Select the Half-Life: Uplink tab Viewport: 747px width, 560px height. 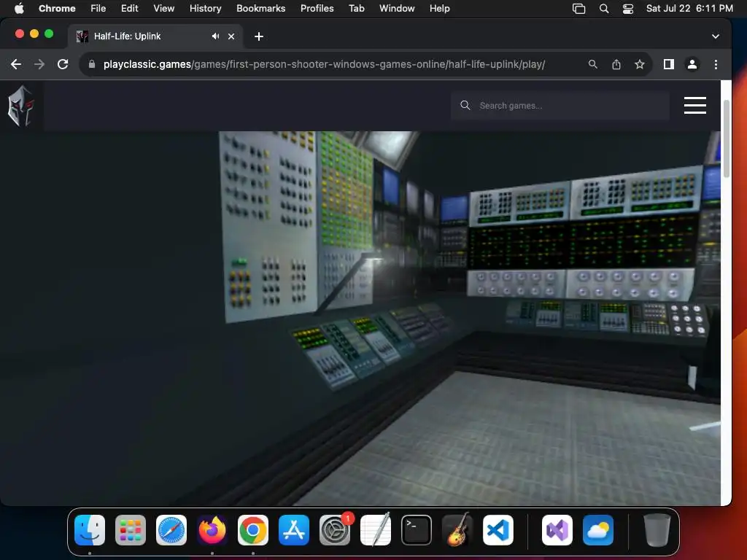(x=155, y=36)
